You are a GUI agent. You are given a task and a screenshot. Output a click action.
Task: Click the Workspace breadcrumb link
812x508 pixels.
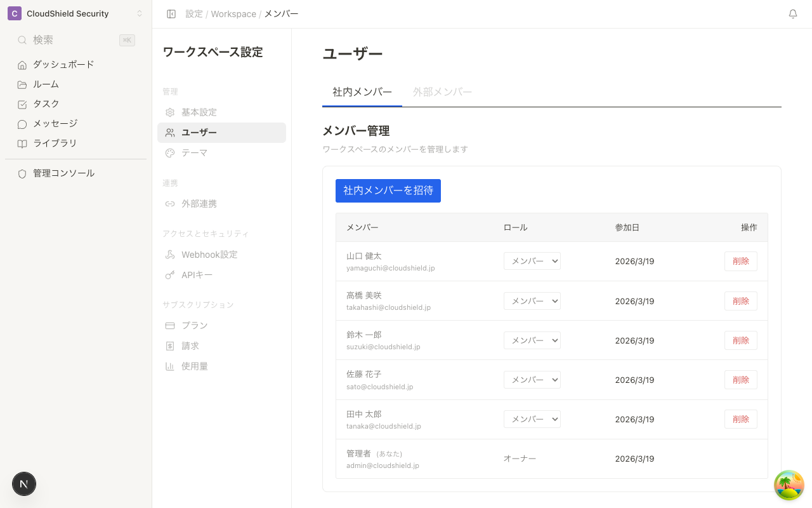click(233, 14)
